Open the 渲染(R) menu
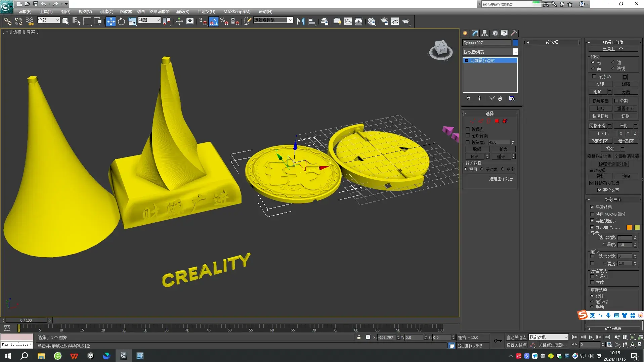This screenshot has width=644, height=362. 182,11
